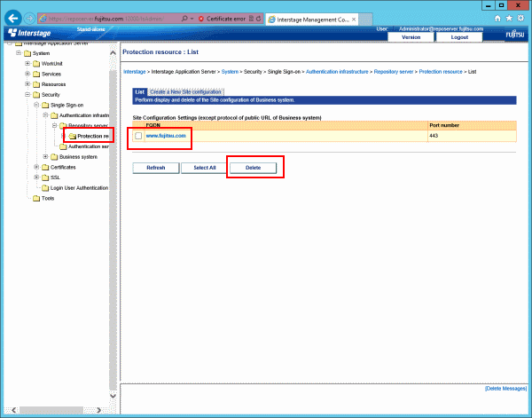
Task: Collapse the Security tree node
Action: (27, 94)
